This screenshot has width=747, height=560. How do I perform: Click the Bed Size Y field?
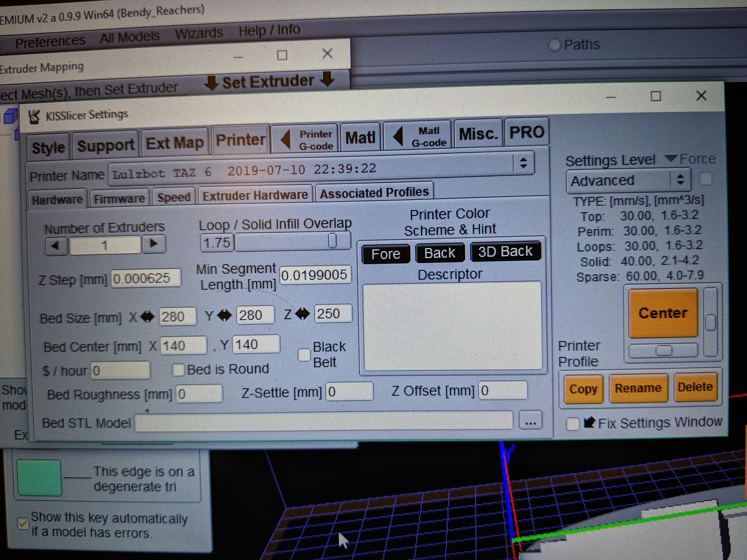(x=255, y=315)
